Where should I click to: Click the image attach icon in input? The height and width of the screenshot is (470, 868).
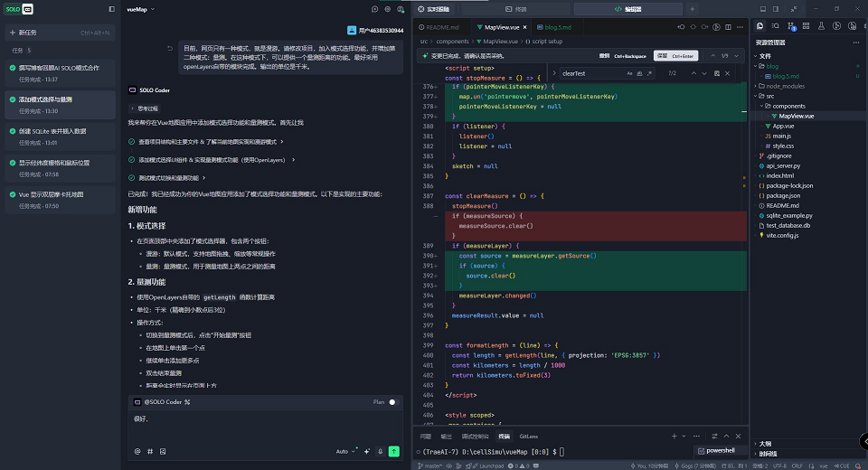point(163,451)
